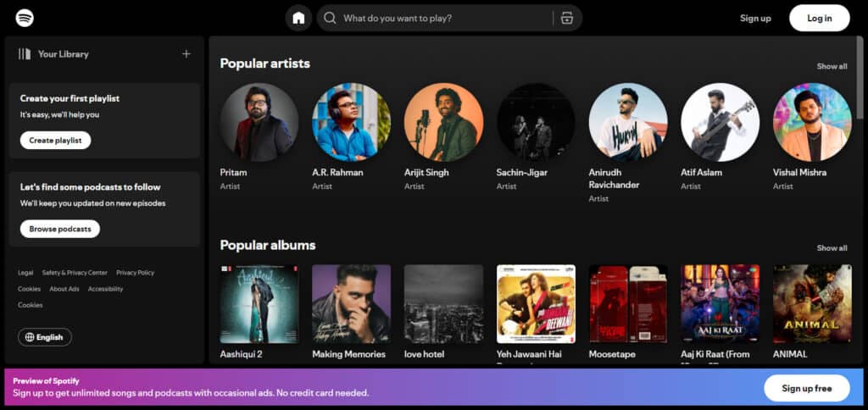
Task: Click the Sachin-Jigar name text
Action: tap(521, 173)
